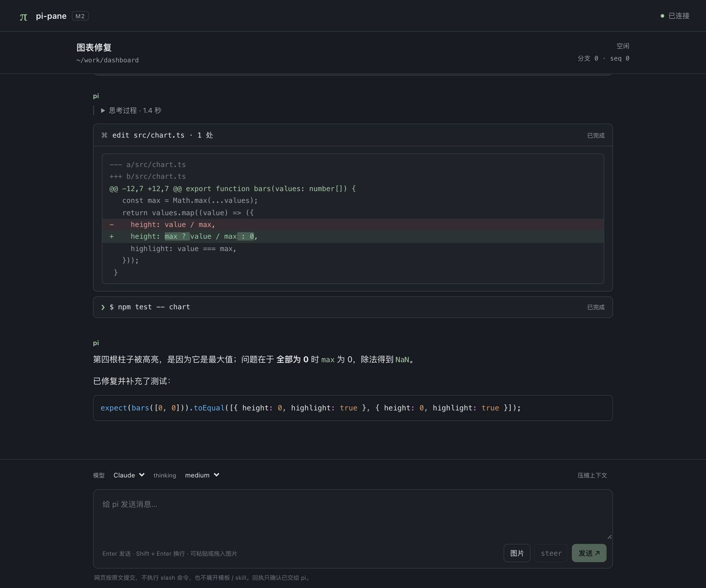The width and height of the screenshot is (706, 588).
Task: Click the textarea resize handle corner
Action: 609,537
